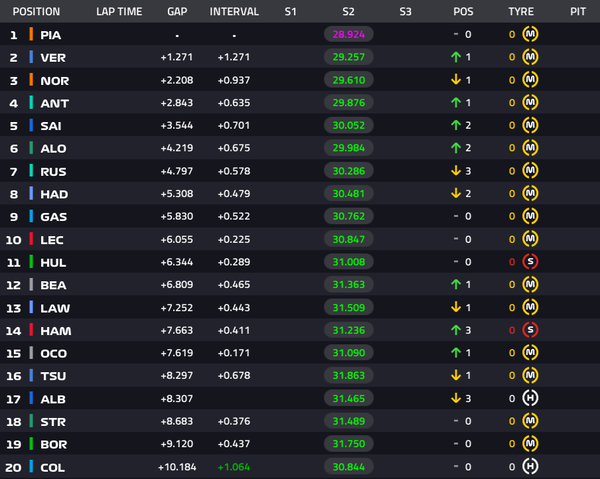
Task: Click LAW's medium tyre icon
Action: click(x=530, y=307)
